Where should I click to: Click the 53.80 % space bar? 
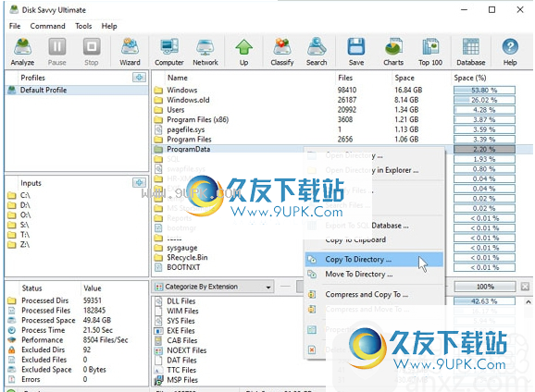(x=484, y=91)
